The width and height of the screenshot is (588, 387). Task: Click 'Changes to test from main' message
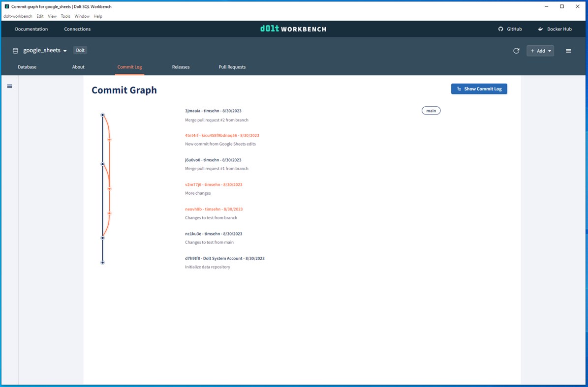(x=209, y=242)
